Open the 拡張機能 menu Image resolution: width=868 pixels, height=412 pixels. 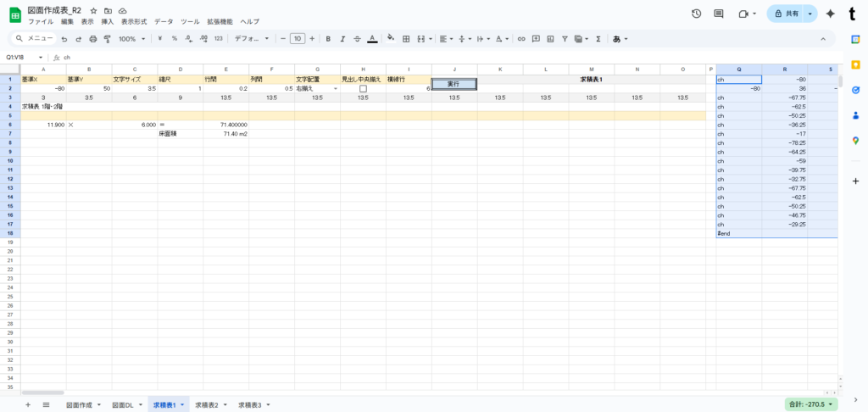[219, 21]
